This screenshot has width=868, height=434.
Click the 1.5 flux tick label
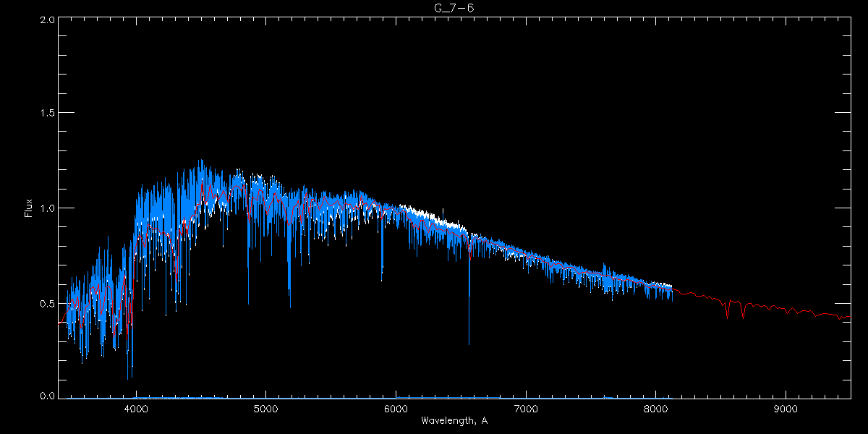(x=47, y=114)
